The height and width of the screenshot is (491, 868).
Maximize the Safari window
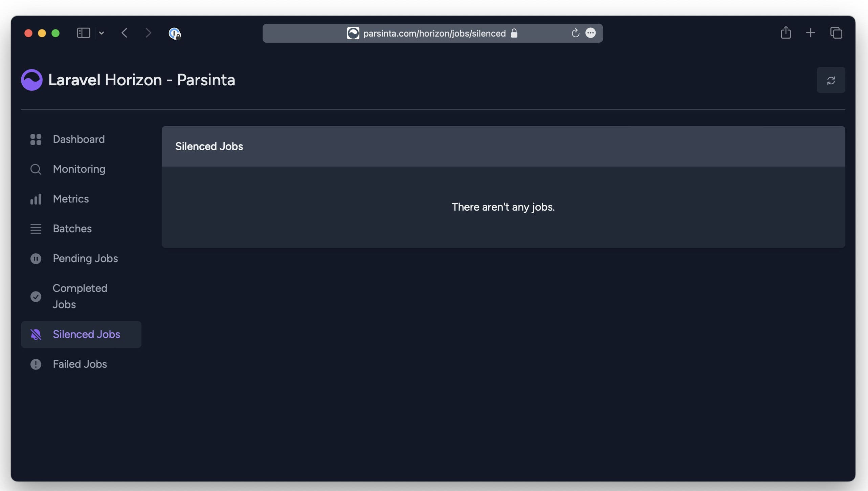(x=55, y=33)
